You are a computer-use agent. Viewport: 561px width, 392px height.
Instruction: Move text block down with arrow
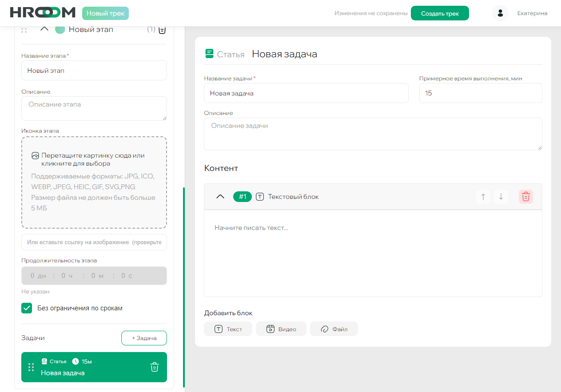(x=501, y=197)
